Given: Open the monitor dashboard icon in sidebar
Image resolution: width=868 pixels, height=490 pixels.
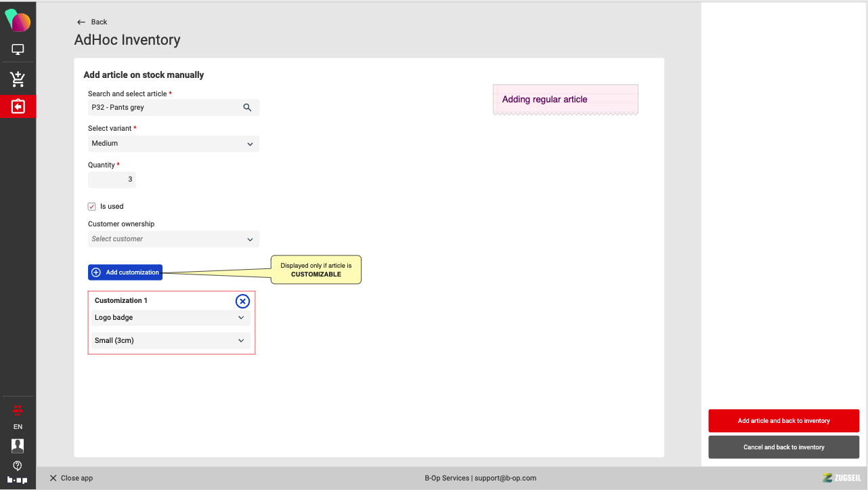Looking at the screenshot, I should (x=18, y=50).
